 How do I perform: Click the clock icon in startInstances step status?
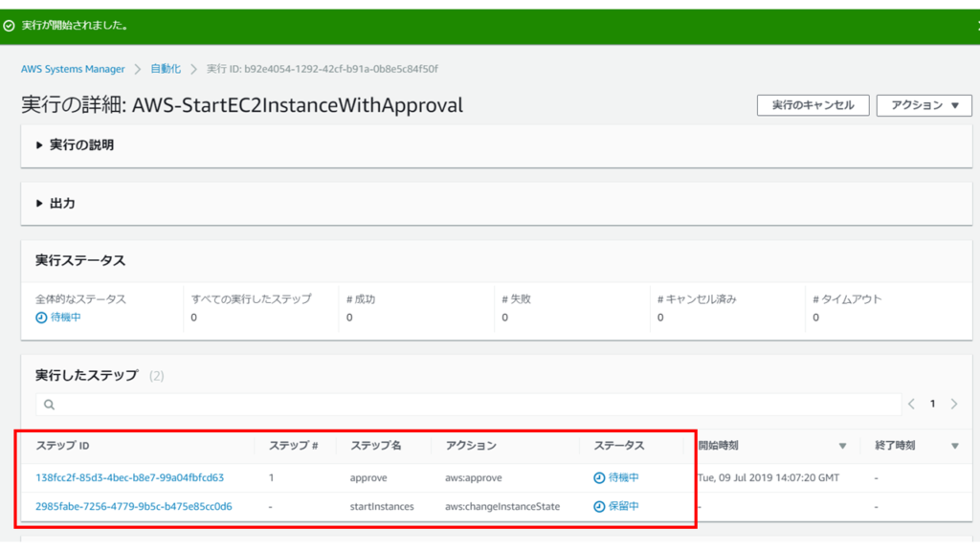coord(599,506)
